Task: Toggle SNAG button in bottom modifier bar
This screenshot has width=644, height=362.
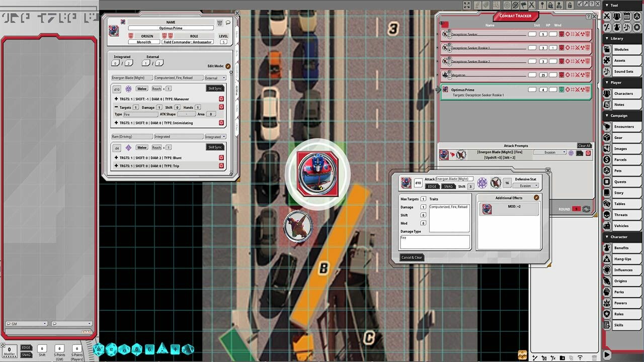Action: click(26, 355)
